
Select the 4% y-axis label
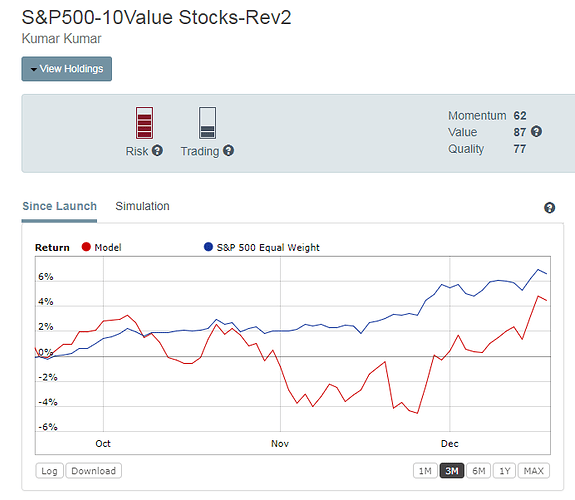[x=46, y=302]
